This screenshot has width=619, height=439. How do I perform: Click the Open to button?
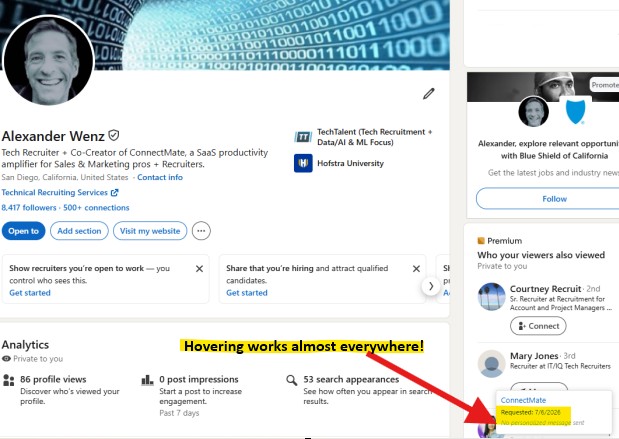(x=24, y=231)
